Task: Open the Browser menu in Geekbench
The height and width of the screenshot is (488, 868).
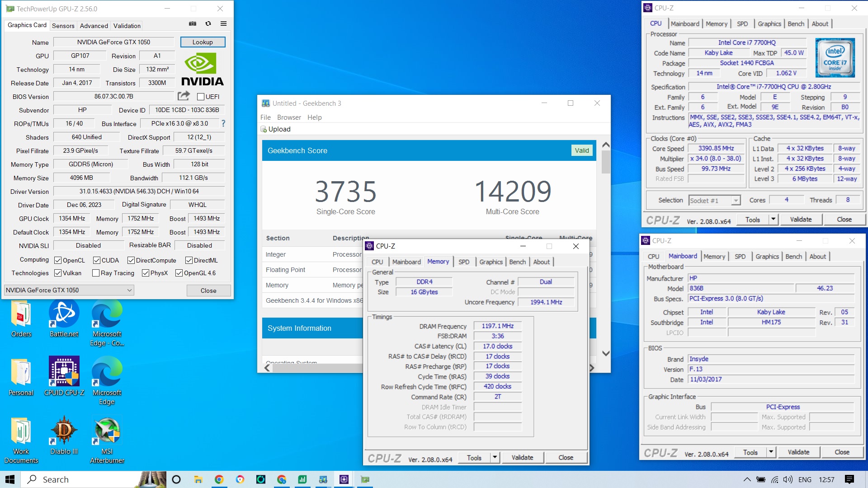Action: (x=289, y=117)
